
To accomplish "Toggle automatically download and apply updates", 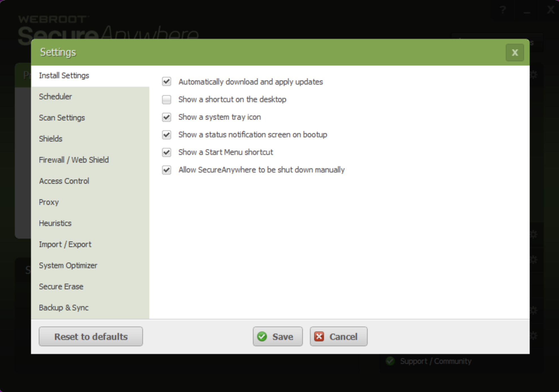I will [x=167, y=81].
